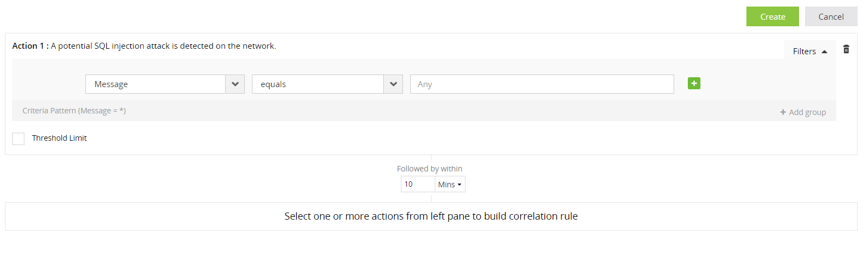868x264 pixels.
Task: Open the Message field selector
Action: 156,84
